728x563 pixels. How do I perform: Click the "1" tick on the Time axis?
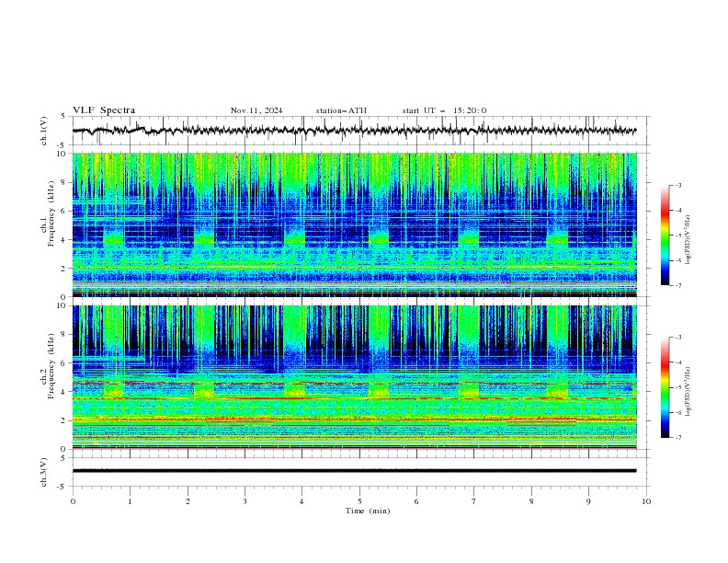[130, 501]
